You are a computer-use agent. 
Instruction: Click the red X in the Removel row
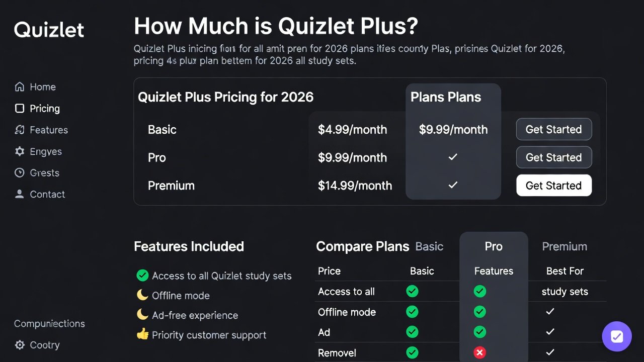[479, 352]
